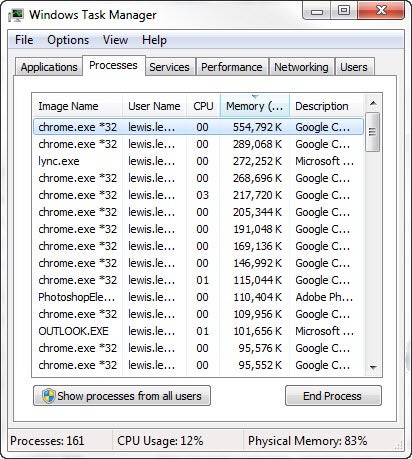The height and width of the screenshot is (459, 412).
Task: Select the PhotoshopEle... process
Action: (198, 297)
